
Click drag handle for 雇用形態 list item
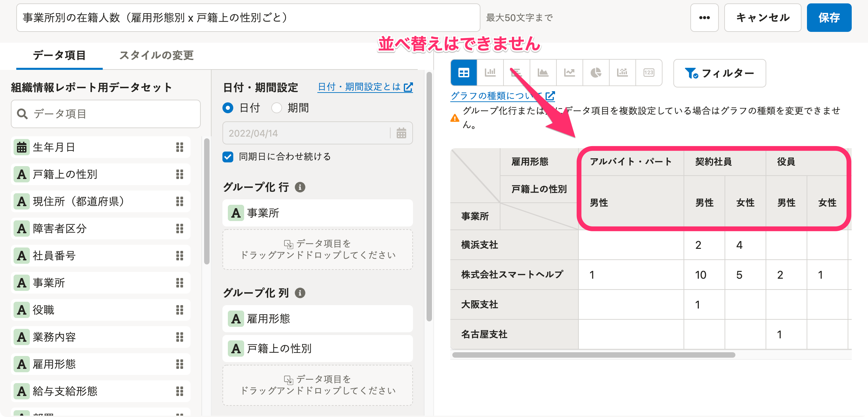click(180, 364)
